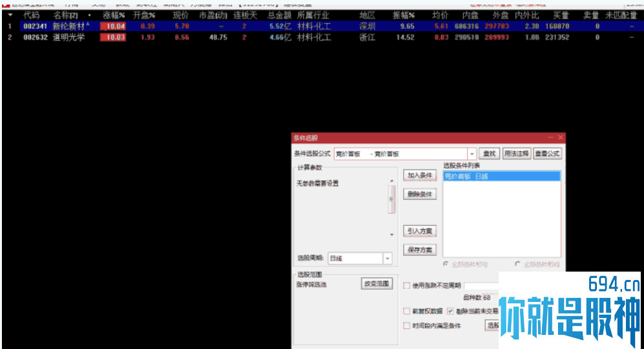Sort by 地区 column header
Screen dimensions: 644x349
tap(367, 15)
